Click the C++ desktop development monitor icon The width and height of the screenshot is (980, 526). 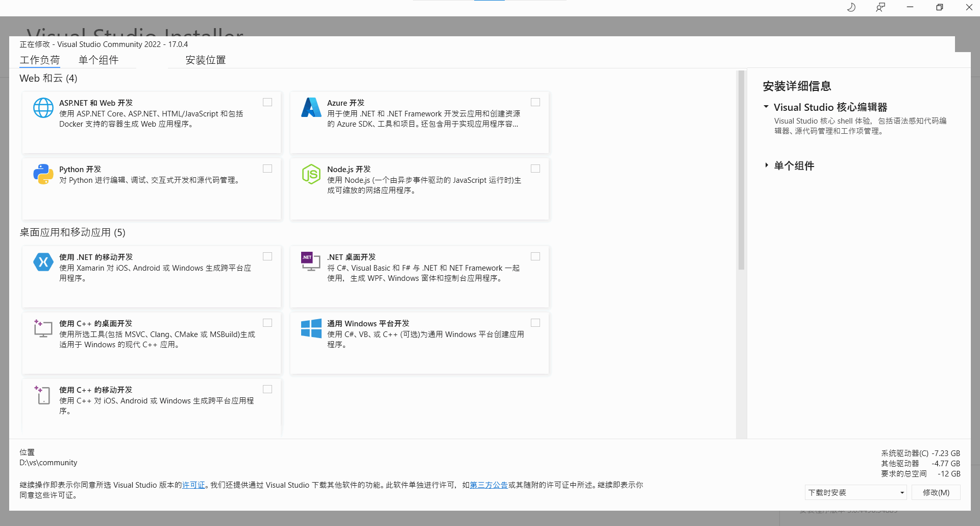point(43,328)
